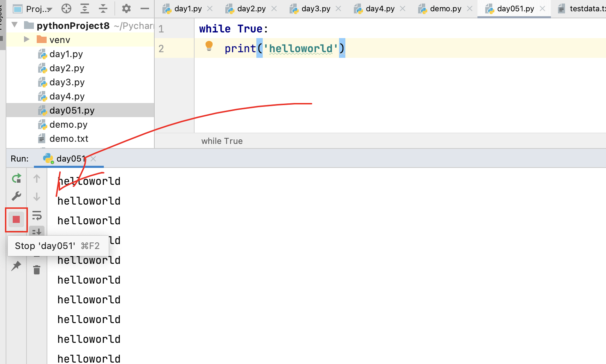Switch to the day4.py editor tab

pyautogui.click(x=380, y=9)
